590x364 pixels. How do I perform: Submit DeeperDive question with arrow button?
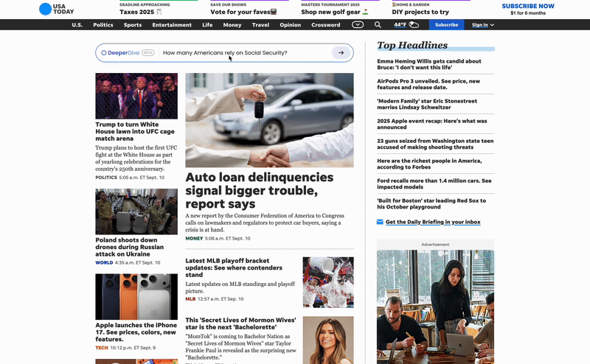pyautogui.click(x=341, y=53)
